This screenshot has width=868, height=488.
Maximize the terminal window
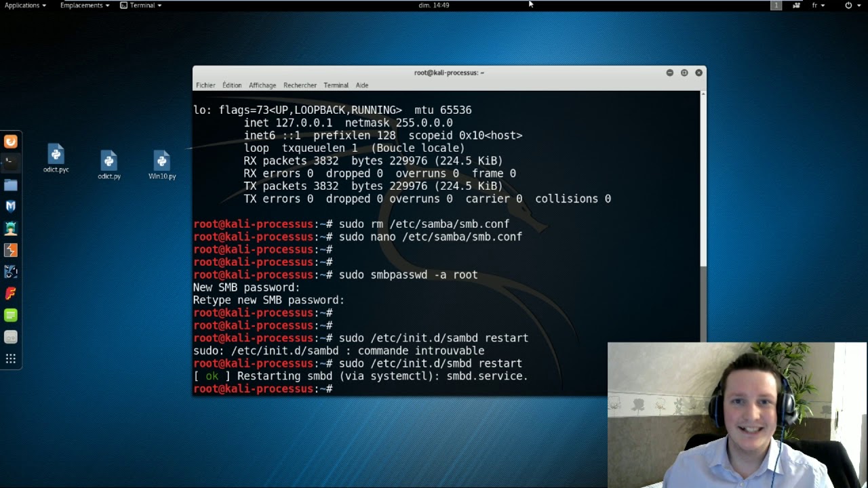coord(684,73)
